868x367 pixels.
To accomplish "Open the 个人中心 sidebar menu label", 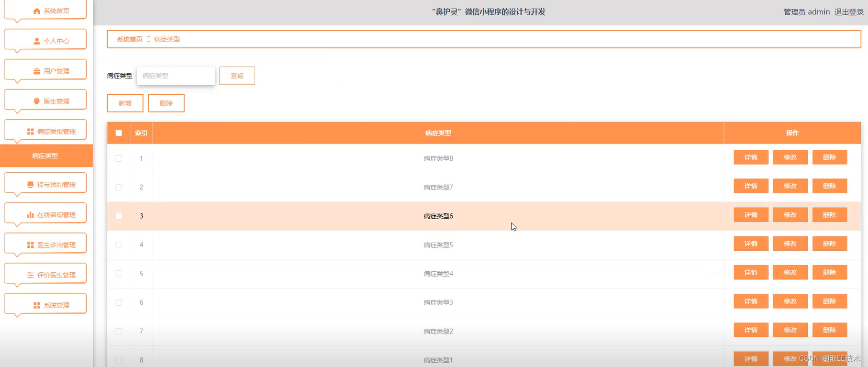I will point(56,41).
